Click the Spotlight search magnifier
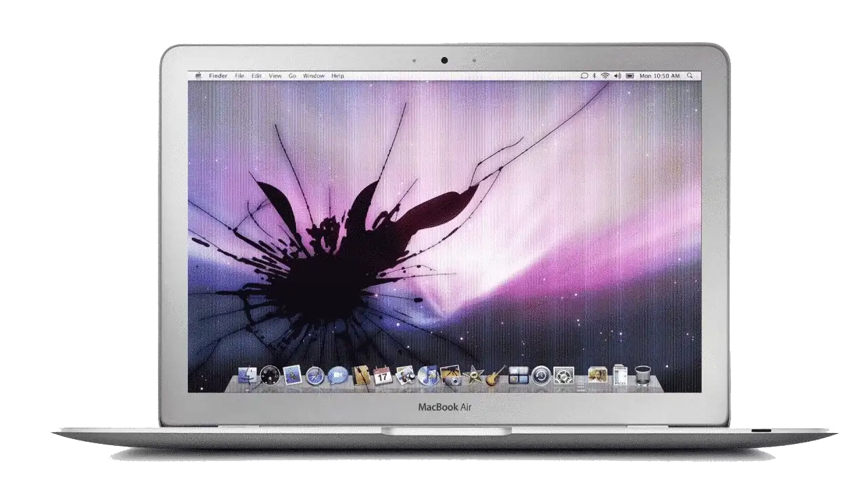 coord(690,76)
